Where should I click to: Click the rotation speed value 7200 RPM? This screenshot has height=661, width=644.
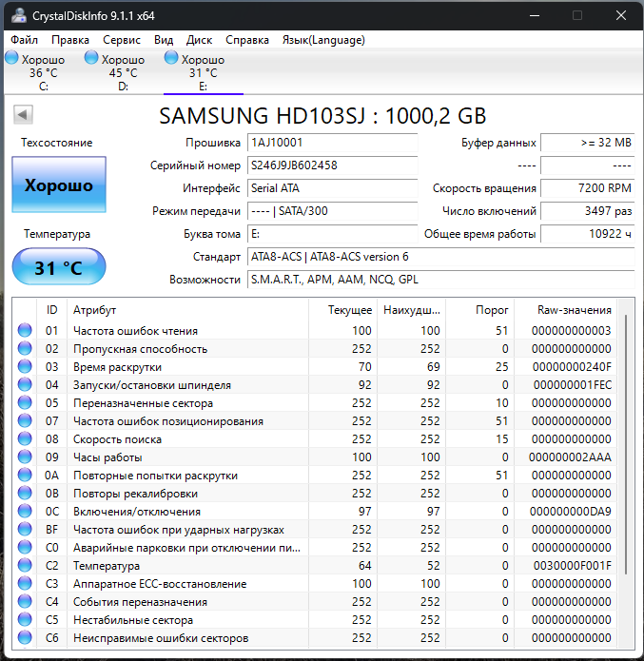(588, 188)
